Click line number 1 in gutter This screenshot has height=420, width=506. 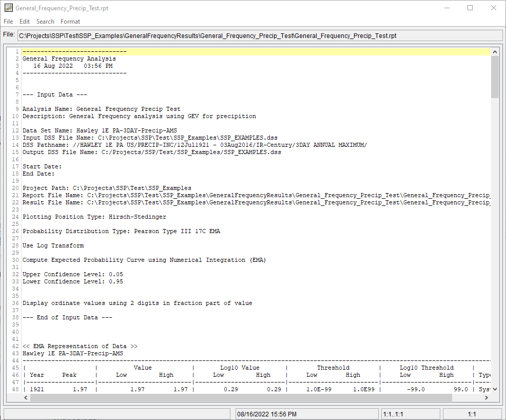[x=17, y=52]
